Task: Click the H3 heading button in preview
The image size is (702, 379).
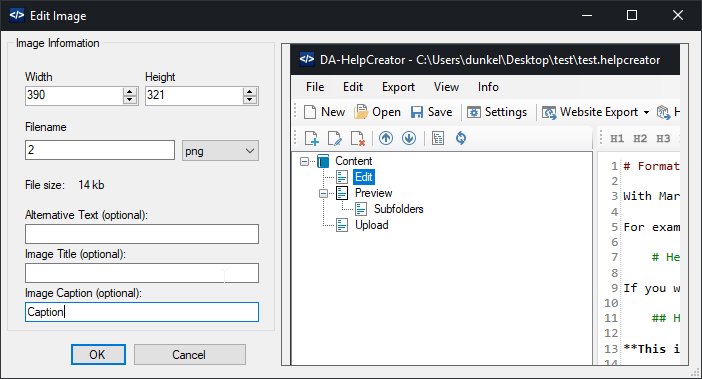Action: [663, 139]
